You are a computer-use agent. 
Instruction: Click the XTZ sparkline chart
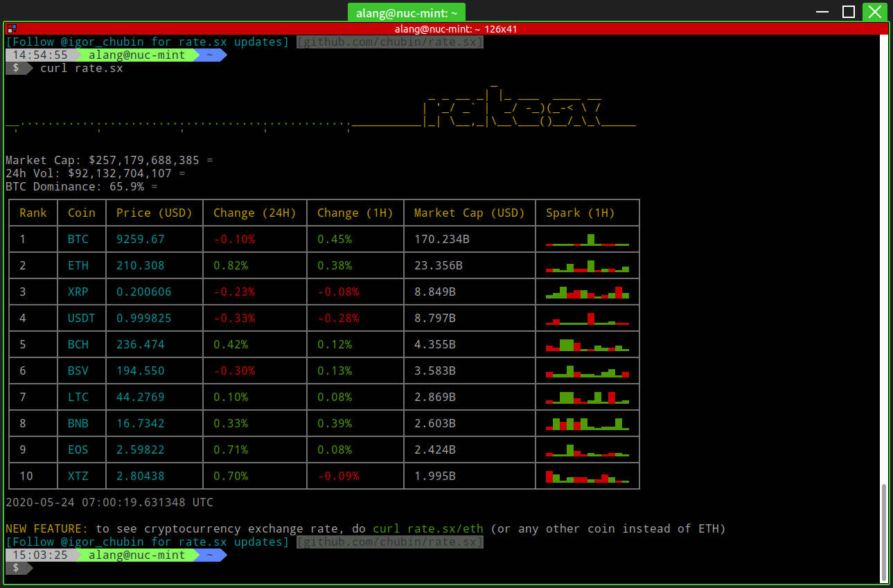[x=587, y=476]
